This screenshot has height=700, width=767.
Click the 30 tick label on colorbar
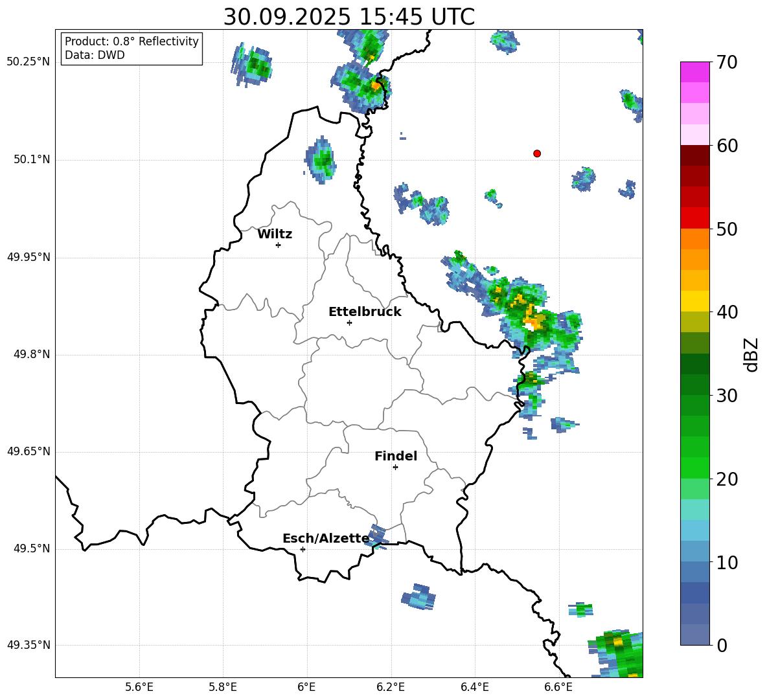pyautogui.click(x=727, y=396)
